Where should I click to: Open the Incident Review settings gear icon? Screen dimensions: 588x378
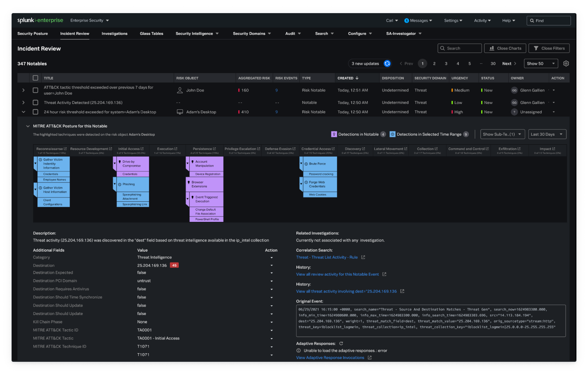[x=566, y=63]
